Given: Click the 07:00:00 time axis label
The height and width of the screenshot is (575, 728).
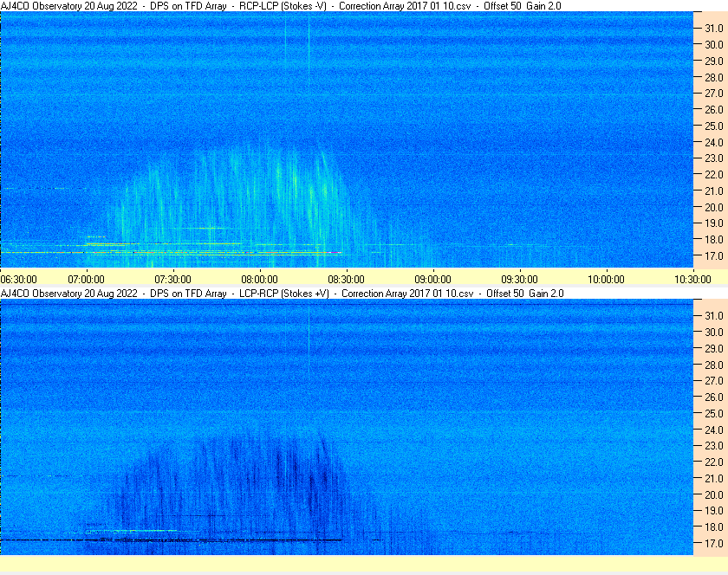Looking at the screenshot, I should [x=87, y=280].
